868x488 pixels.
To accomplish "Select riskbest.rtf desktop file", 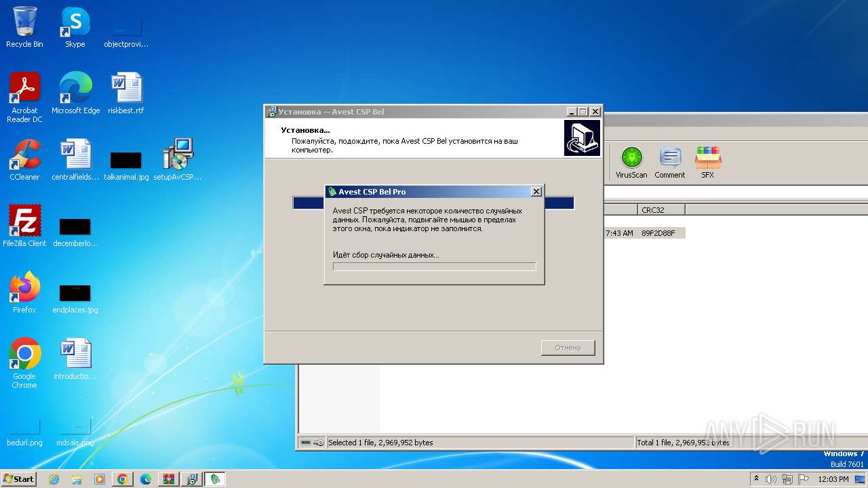I will 125,94.
